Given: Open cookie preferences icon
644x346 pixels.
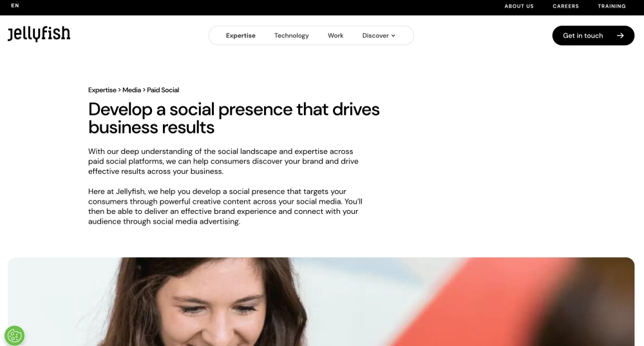Looking at the screenshot, I should tap(14, 336).
